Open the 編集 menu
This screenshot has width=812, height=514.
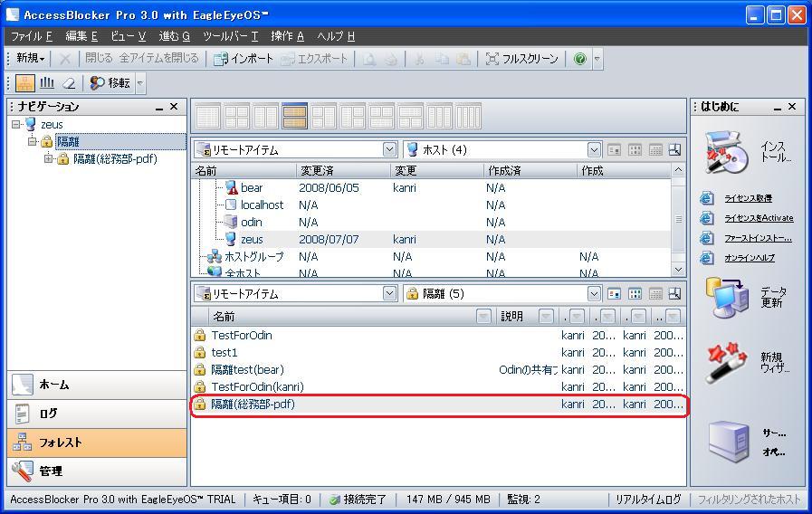tap(81, 36)
